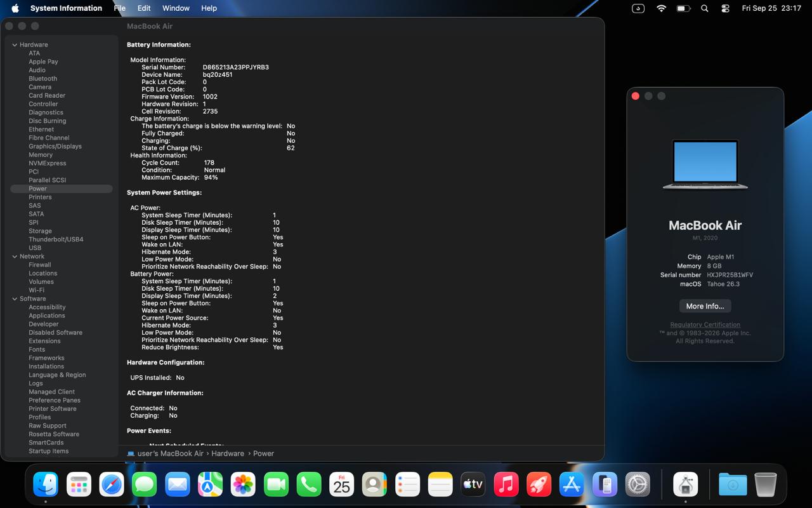The height and width of the screenshot is (508, 812).
Task: Open the Regulatory Certification link
Action: click(x=705, y=325)
